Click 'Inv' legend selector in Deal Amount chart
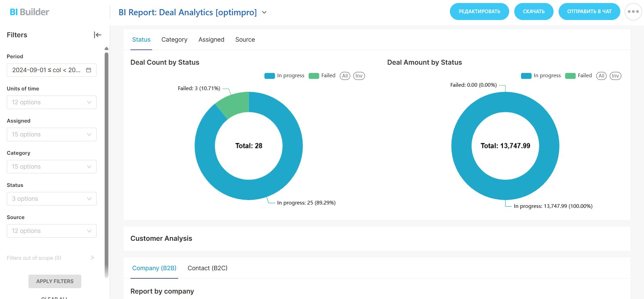Image resolution: width=644 pixels, height=299 pixels. pyautogui.click(x=615, y=76)
